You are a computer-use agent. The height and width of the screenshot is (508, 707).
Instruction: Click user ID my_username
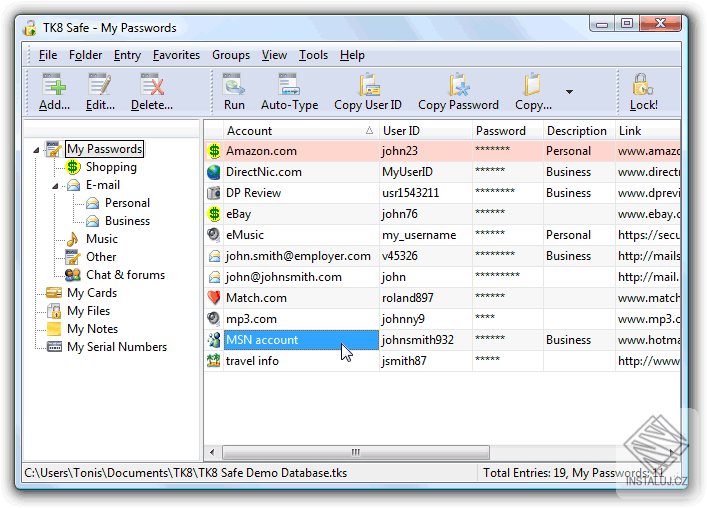point(419,235)
